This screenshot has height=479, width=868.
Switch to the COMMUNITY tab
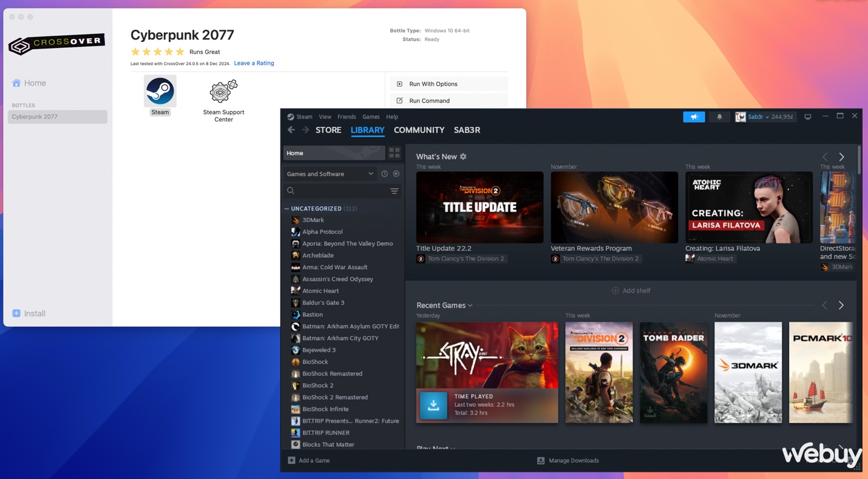pos(419,130)
